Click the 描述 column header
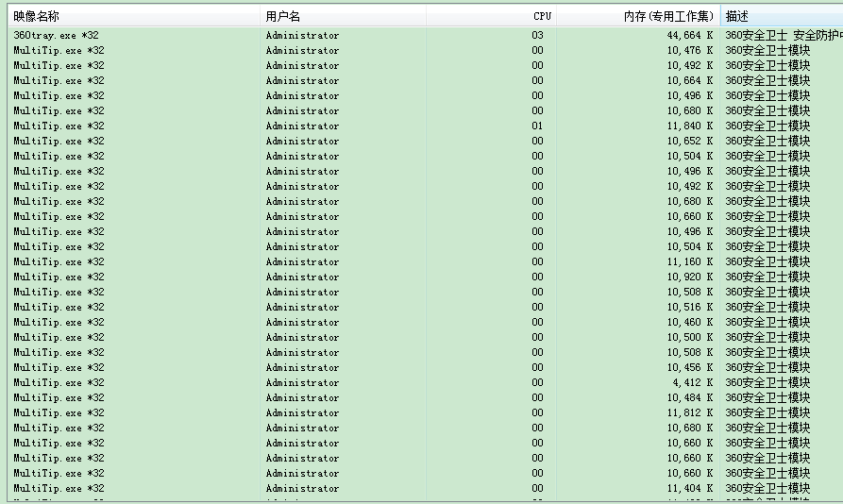 tap(736, 16)
